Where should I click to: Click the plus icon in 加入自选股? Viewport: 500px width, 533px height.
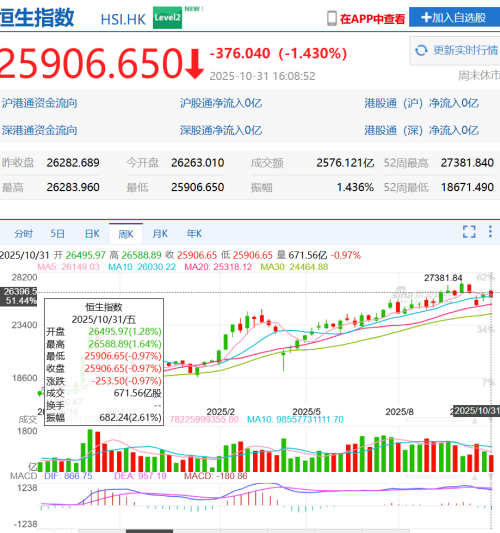(426, 17)
